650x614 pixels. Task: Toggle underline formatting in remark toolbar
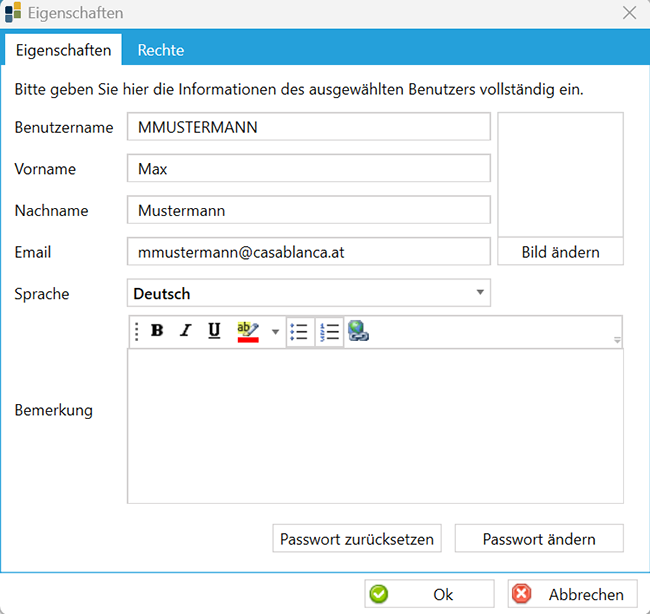click(214, 332)
